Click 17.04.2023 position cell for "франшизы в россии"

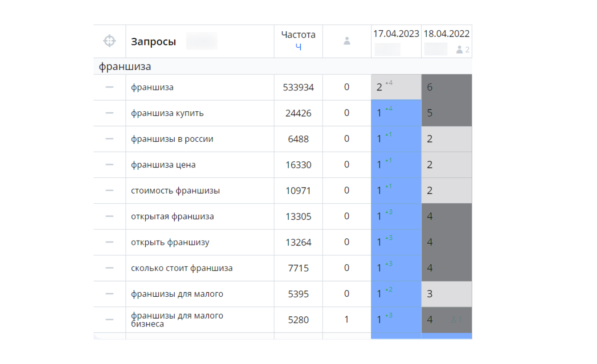(396, 139)
